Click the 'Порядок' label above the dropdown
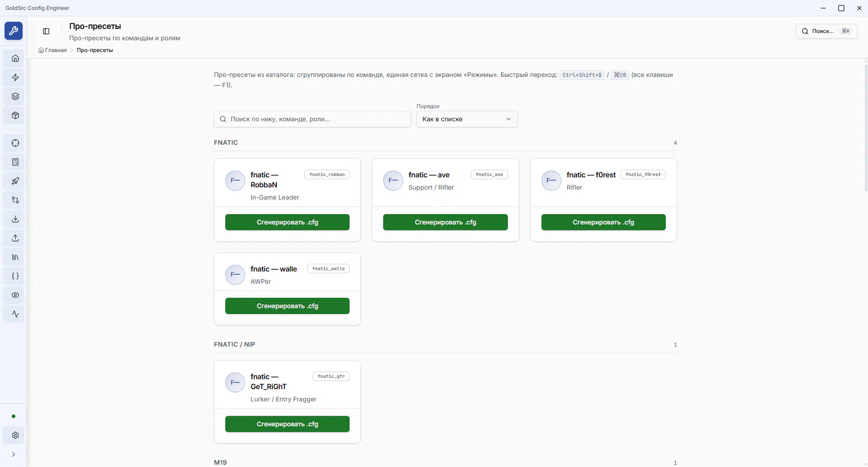This screenshot has height=467, width=868. [x=428, y=106]
